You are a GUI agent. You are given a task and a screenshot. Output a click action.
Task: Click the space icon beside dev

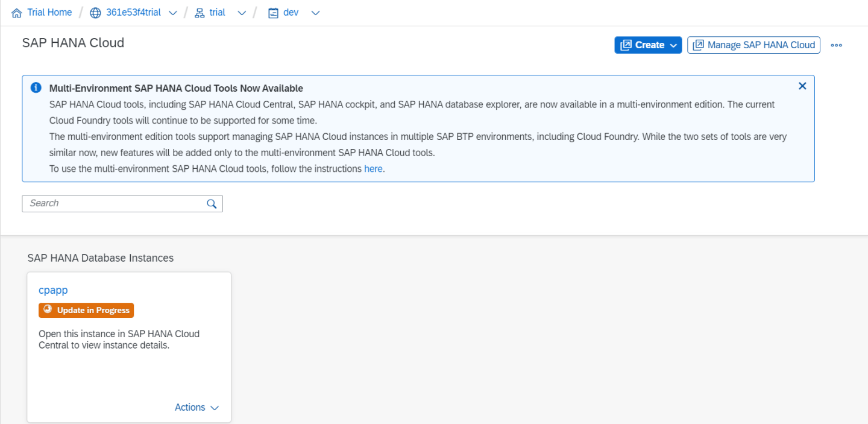[x=273, y=13]
